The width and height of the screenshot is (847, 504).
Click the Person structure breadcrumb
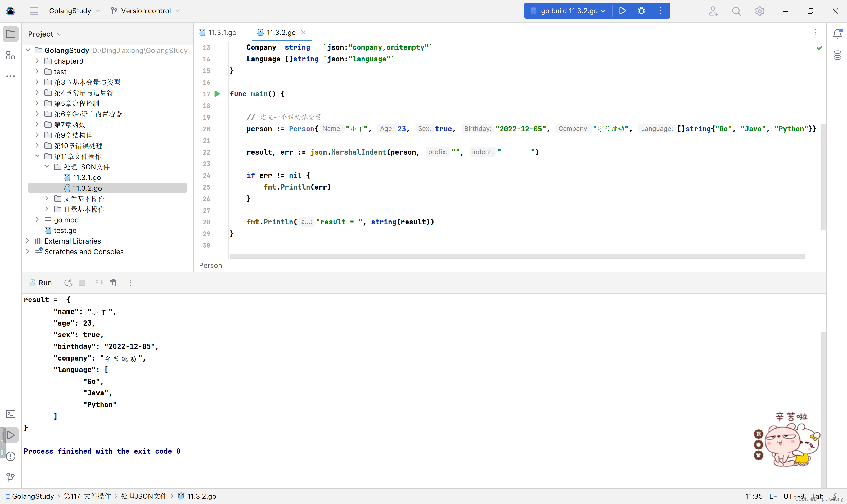pyautogui.click(x=210, y=265)
